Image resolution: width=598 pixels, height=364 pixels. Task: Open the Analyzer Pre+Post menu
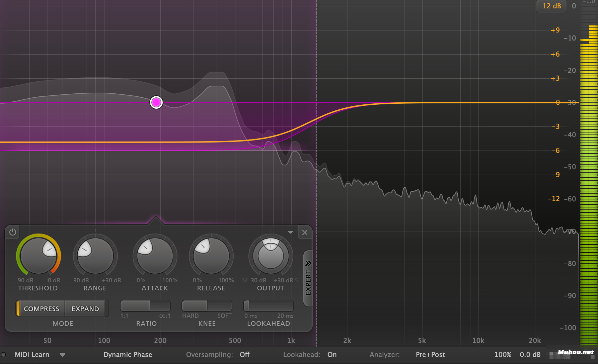430,355
